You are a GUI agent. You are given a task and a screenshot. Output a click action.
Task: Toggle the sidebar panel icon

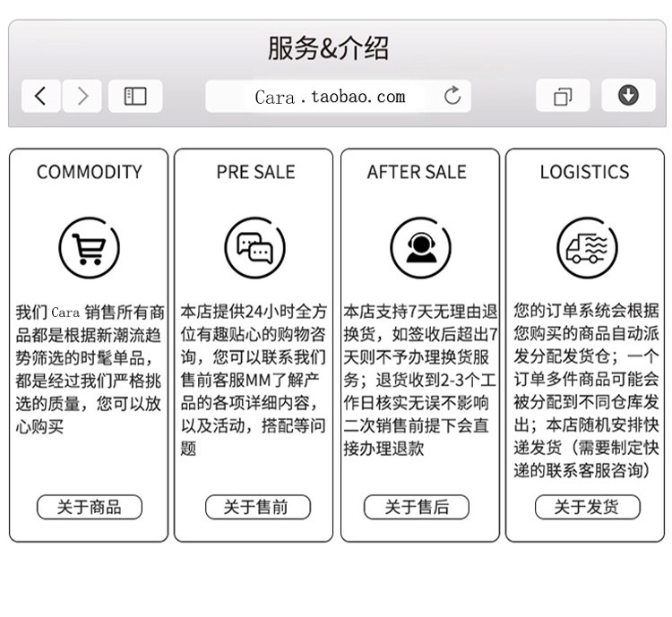(135, 96)
